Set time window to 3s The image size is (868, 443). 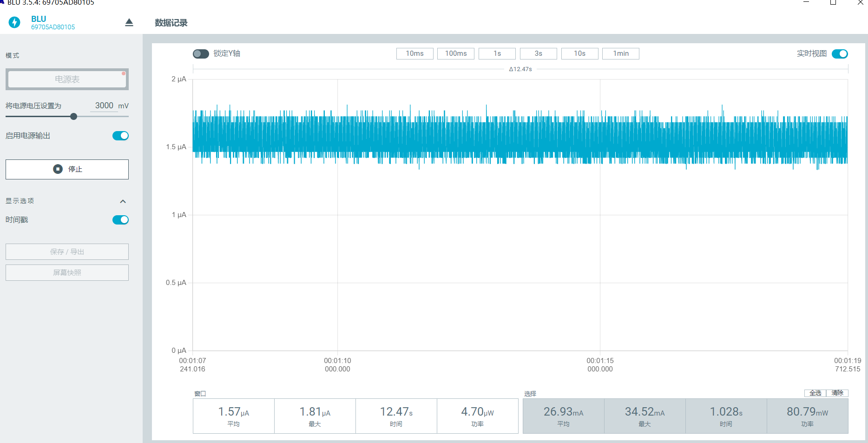point(539,53)
